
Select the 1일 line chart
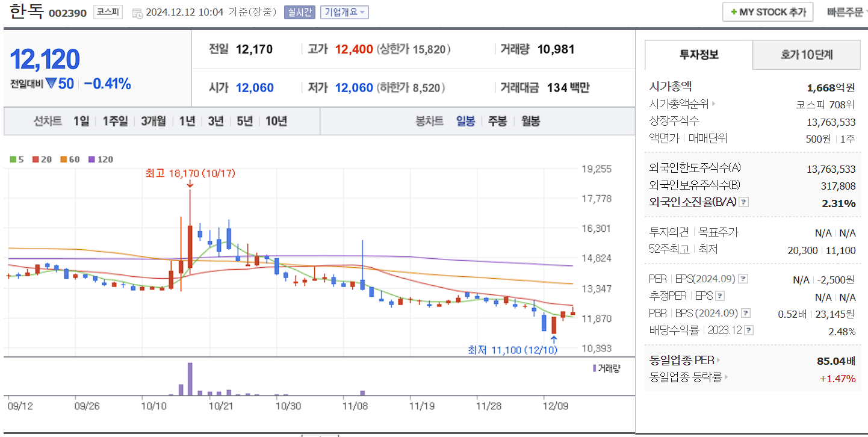[81, 121]
